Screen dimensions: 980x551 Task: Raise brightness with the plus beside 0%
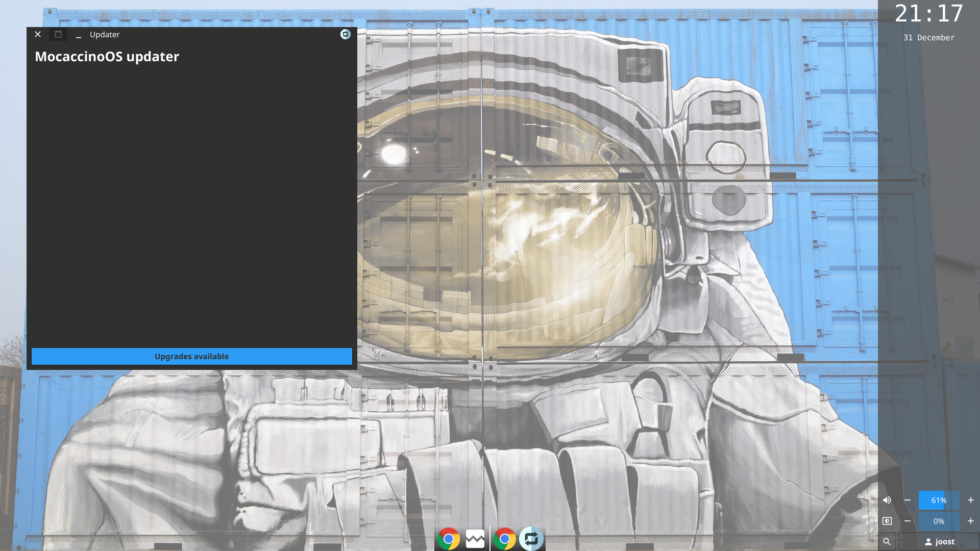click(x=970, y=521)
